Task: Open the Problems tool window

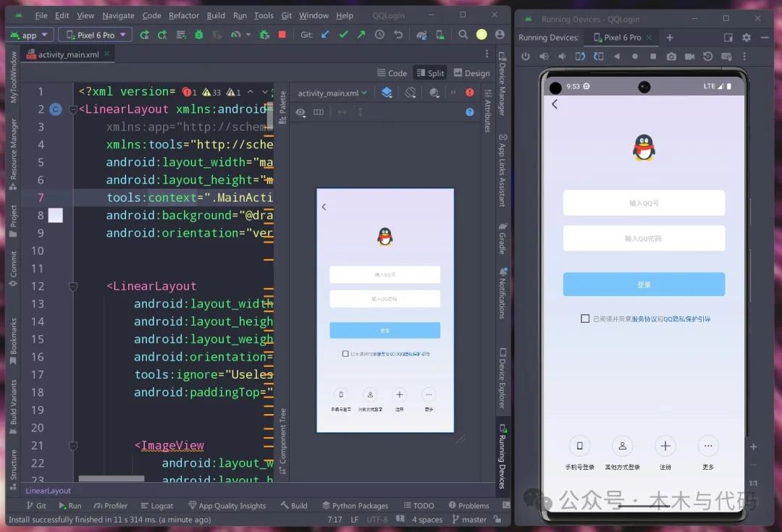Action: coord(468,505)
